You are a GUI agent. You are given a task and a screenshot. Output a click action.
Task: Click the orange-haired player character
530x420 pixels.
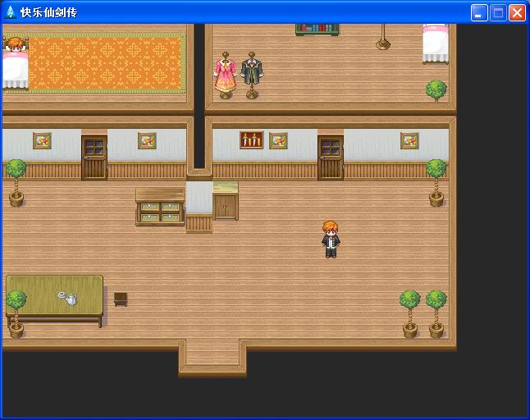331,240
